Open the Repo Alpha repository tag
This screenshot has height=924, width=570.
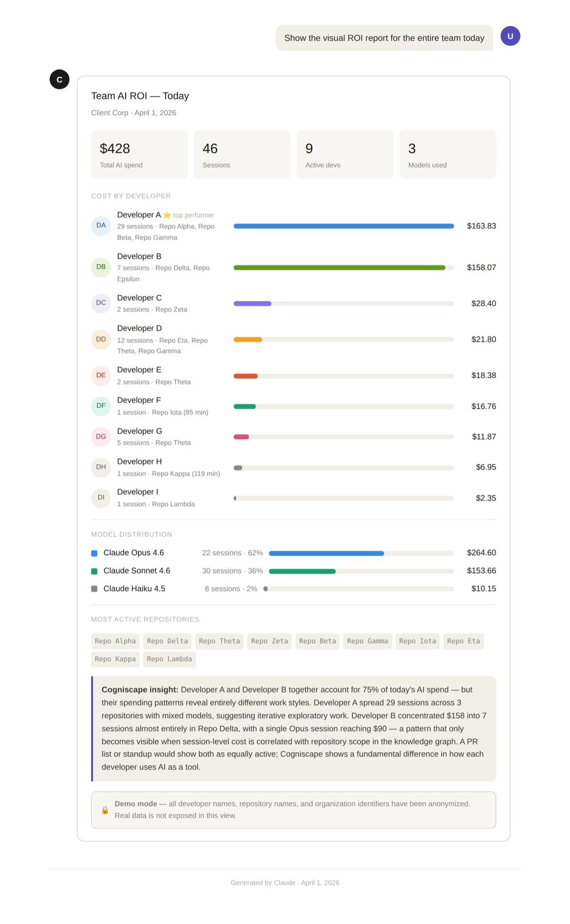115,641
